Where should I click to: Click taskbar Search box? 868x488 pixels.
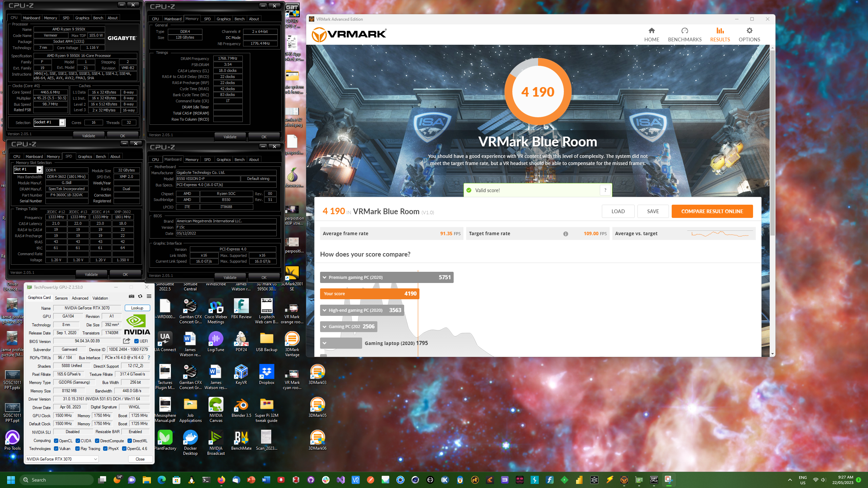click(x=57, y=480)
